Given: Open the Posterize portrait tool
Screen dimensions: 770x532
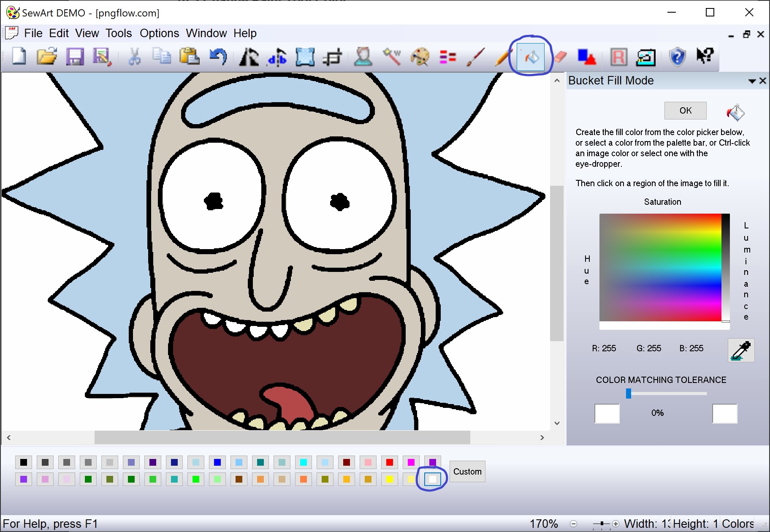Looking at the screenshot, I should (363, 57).
